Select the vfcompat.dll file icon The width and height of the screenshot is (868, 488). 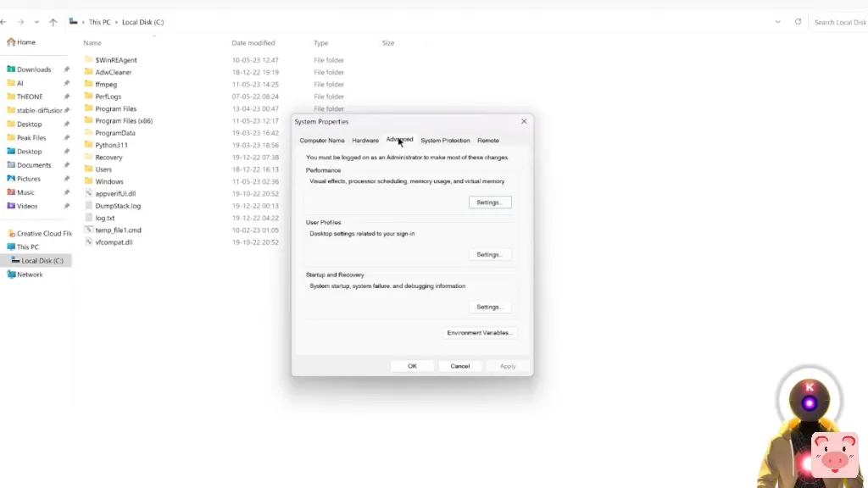[x=88, y=241]
